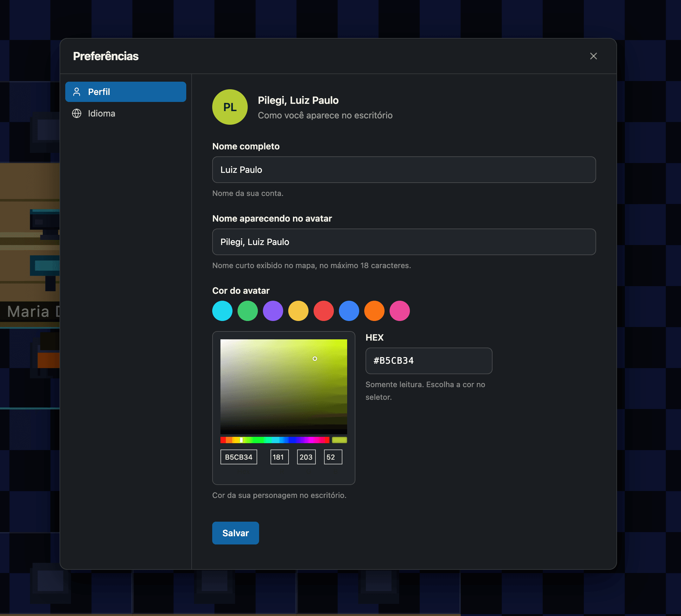This screenshot has height=616, width=681.
Task: Click the rainbow hue slider bar
Action: [x=275, y=440]
